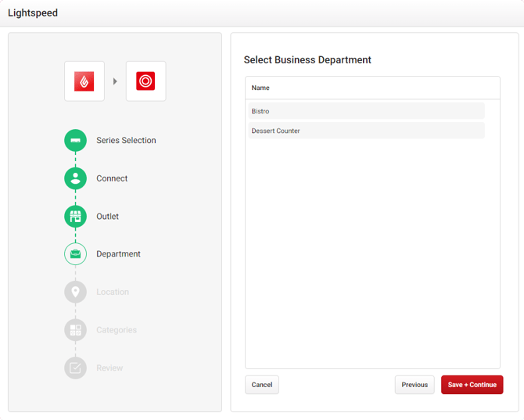Viewport: 524px width, 420px height.
Task: Select the Dessert Counter department row
Action: (366, 131)
